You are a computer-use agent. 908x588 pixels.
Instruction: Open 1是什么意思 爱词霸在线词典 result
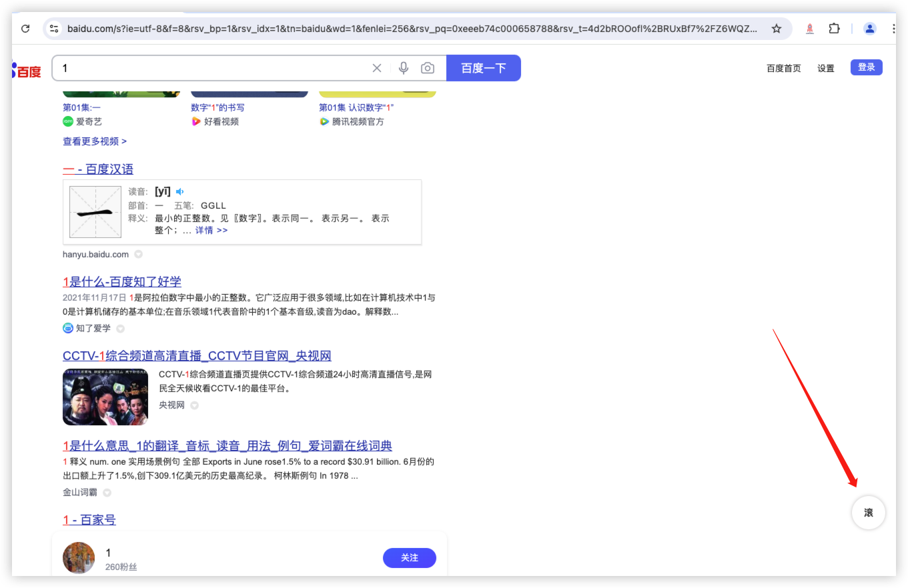click(228, 445)
